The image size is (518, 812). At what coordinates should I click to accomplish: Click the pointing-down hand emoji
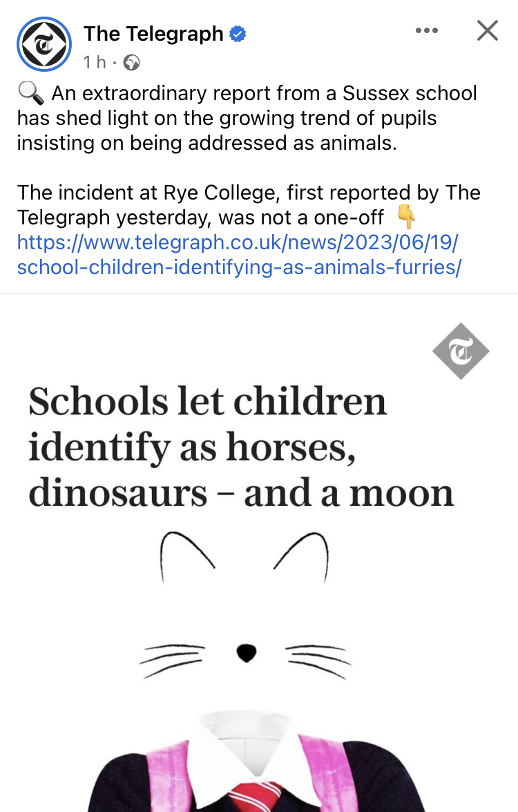coord(407,217)
